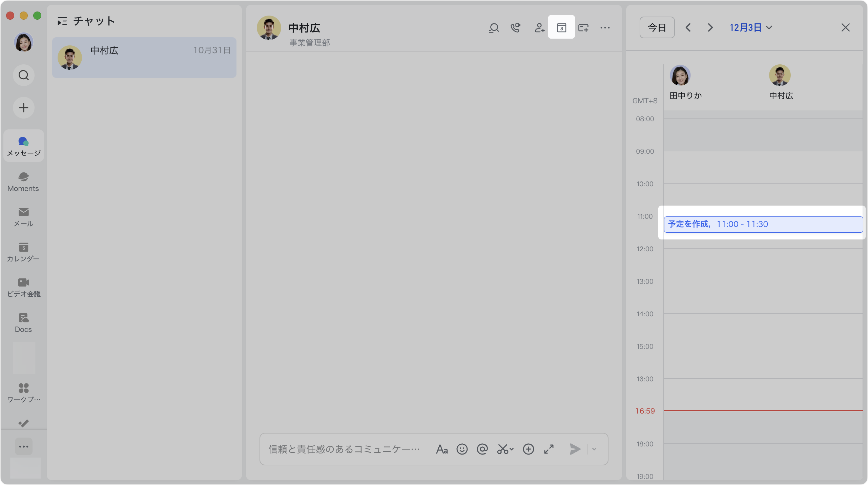Screen dimensions: 868x485
Task: Click the add member icon
Action: click(x=539, y=27)
